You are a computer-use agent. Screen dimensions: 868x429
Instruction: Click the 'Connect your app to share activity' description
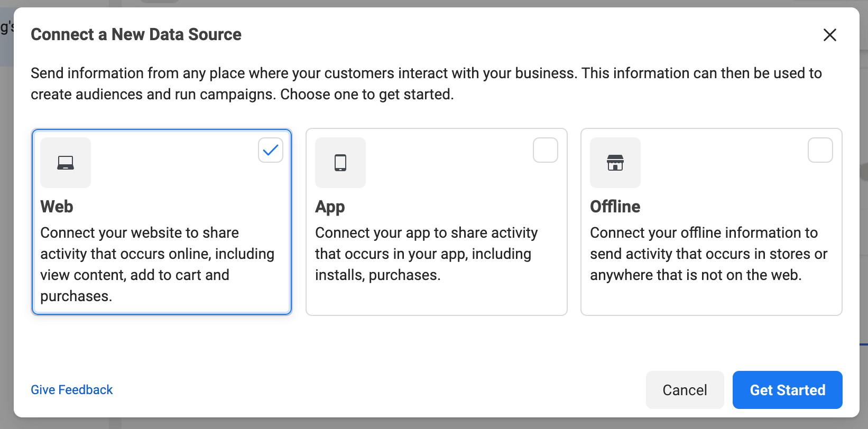pyautogui.click(x=427, y=254)
